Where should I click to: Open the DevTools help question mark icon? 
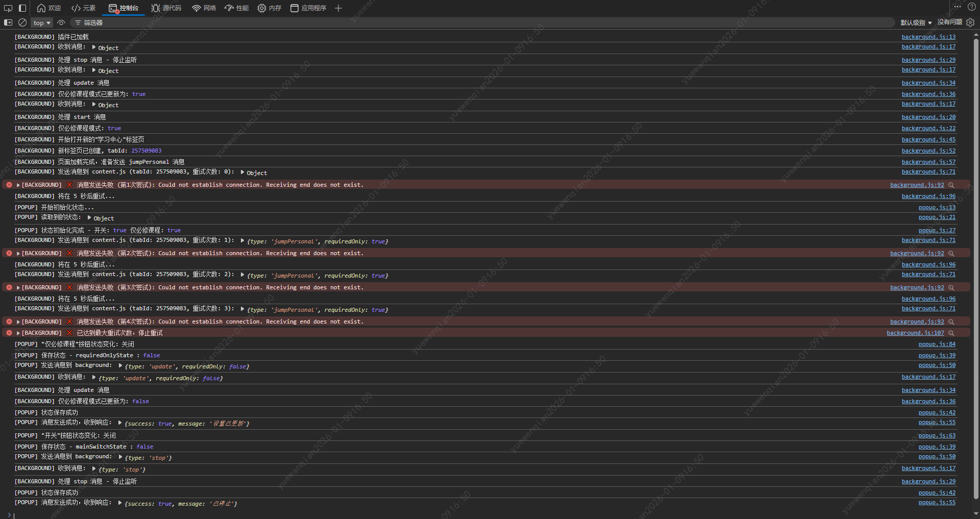(972, 7)
